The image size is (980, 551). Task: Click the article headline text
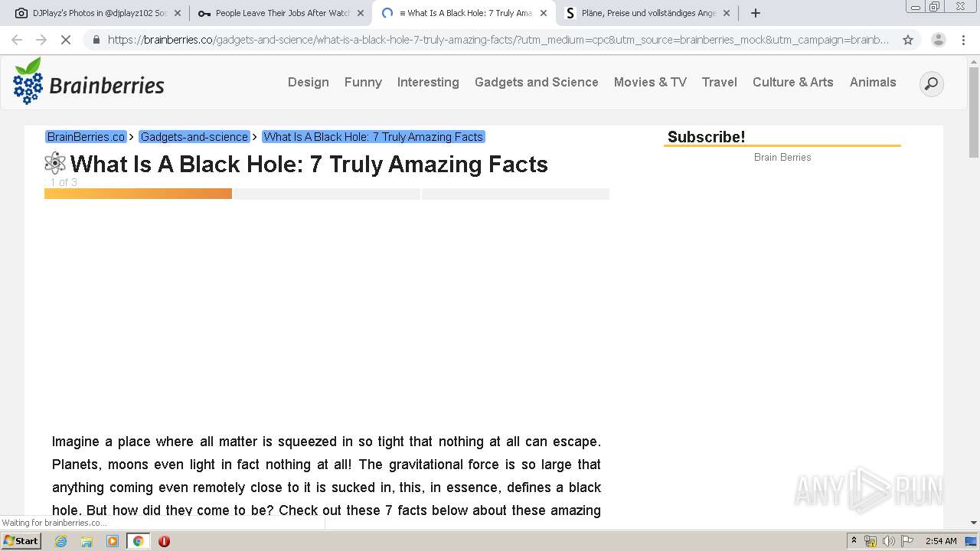click(309, 164)
